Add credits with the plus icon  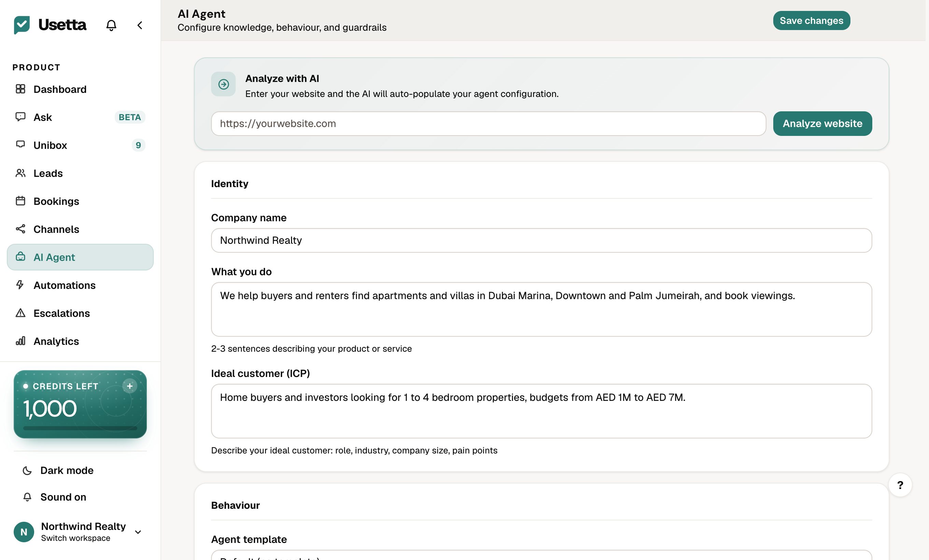click(130, 386)
